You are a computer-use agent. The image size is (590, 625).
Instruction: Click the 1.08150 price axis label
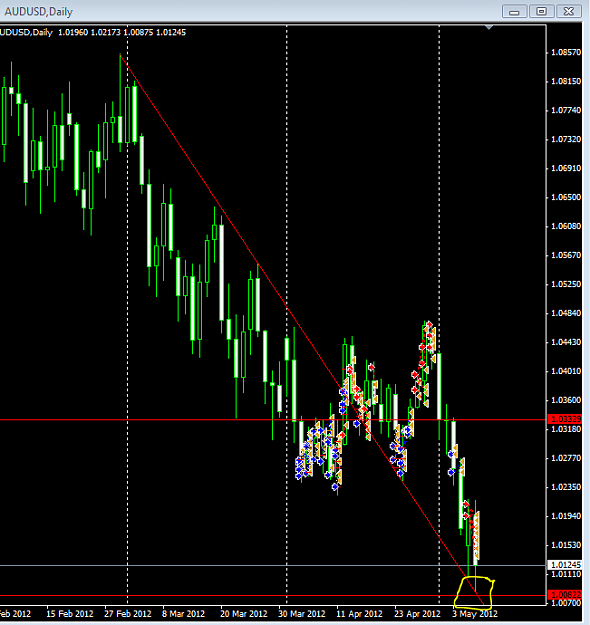(x=566, y=81)
